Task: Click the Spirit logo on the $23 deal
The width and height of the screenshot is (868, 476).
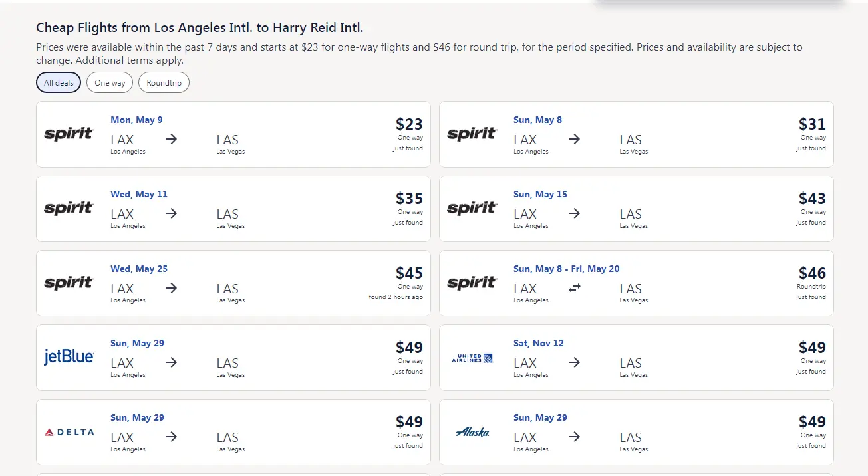Action: 69,134
